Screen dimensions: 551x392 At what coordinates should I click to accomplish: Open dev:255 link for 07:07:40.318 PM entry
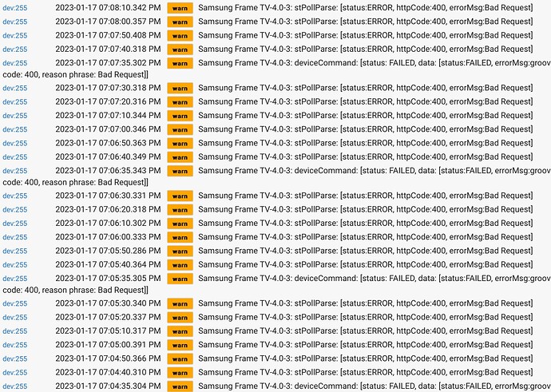coord(14,49)
